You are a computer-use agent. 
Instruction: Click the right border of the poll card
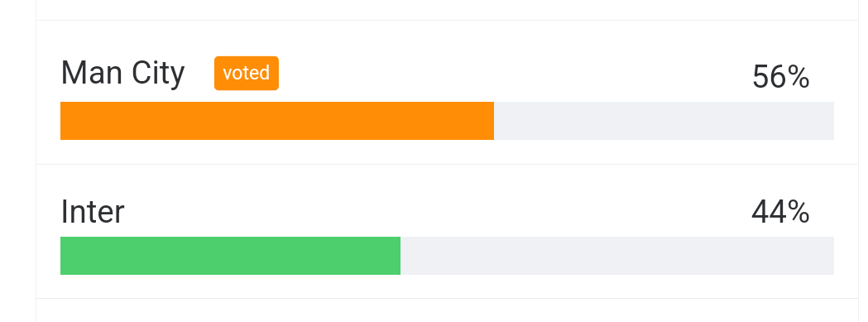(x=858, y=161)
